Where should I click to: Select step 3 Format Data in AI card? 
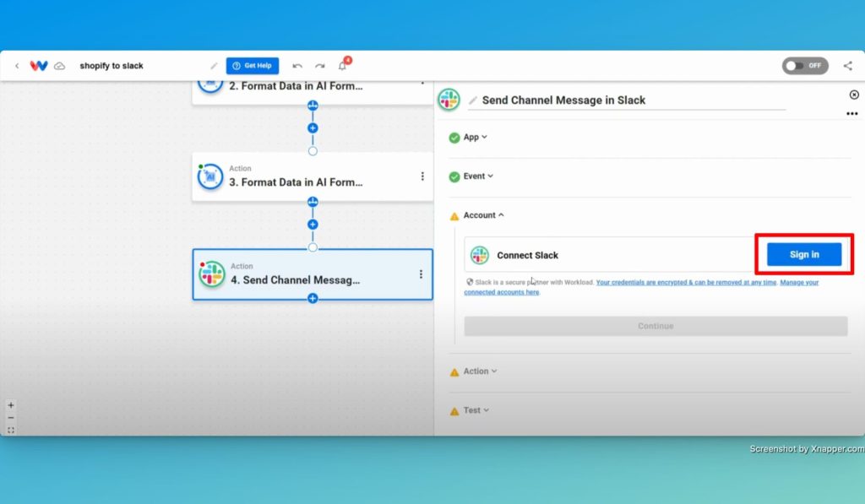pyautogui.click(x=313, y=177)
